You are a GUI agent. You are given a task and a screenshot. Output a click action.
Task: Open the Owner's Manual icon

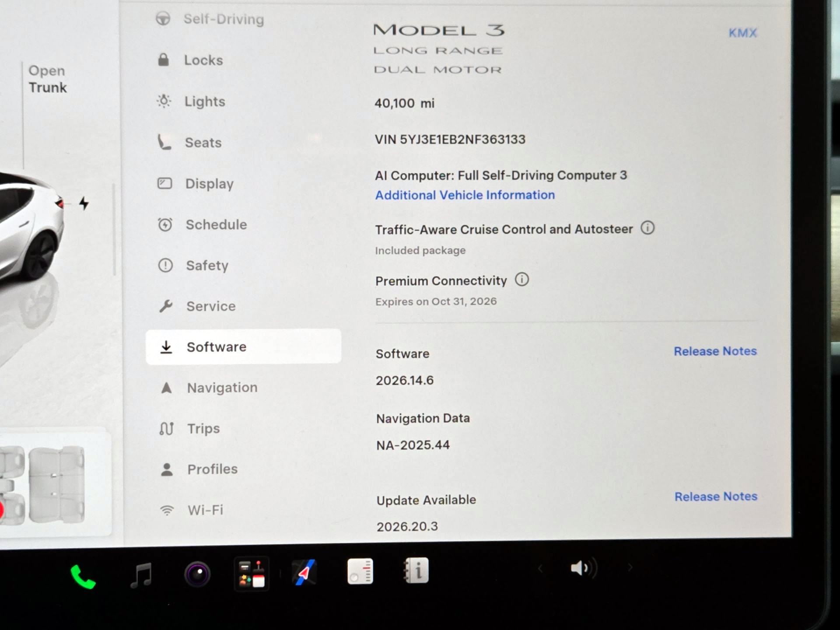point(416,570)
